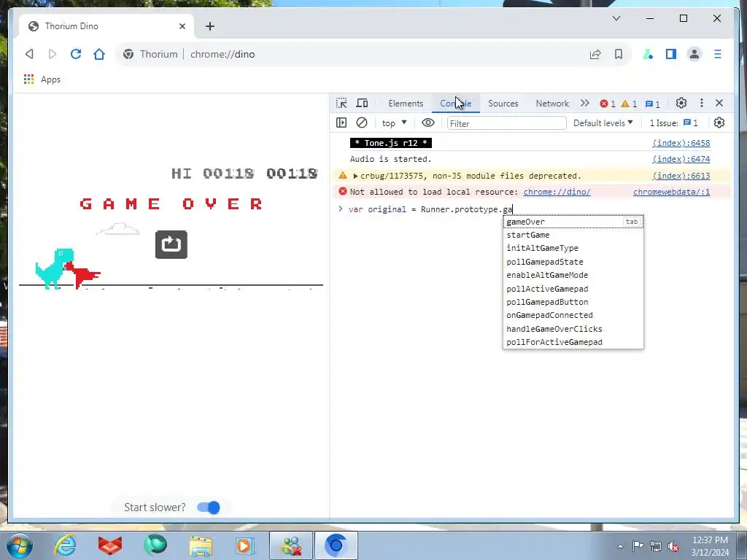The height and width of the screenshot is (560, 747).
Task: Show more DevTools tabs chevron
Action: (584, 103)
